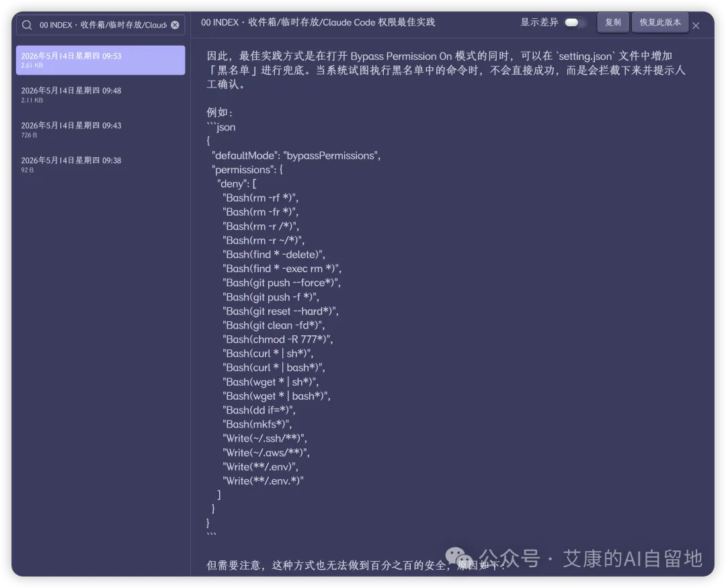Click the search magnifier icon
The height and width of the screenshot is (588, 726).
(x=27, y=25)
